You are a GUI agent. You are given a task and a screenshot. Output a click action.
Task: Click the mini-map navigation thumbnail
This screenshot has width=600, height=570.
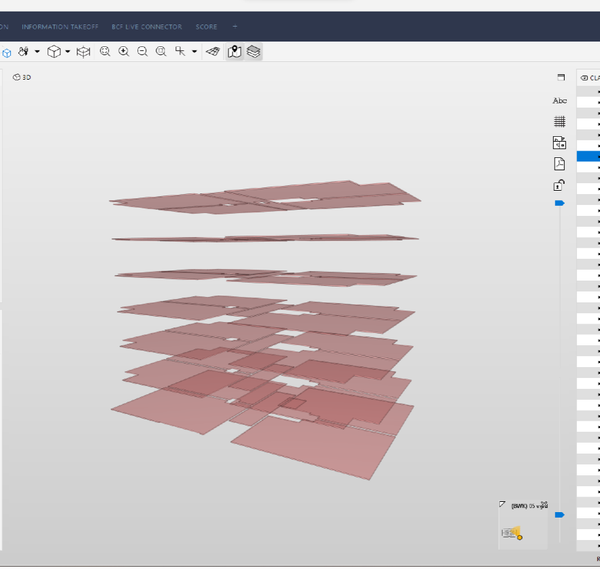(522, 525)
